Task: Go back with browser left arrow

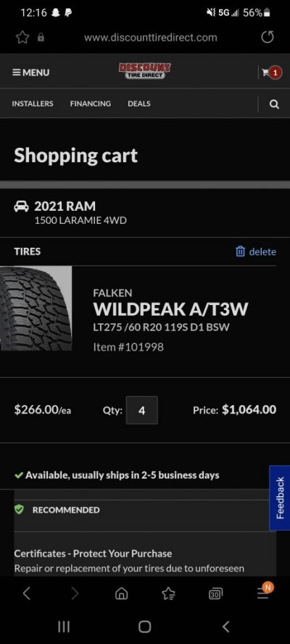Action: coord(27,593)
